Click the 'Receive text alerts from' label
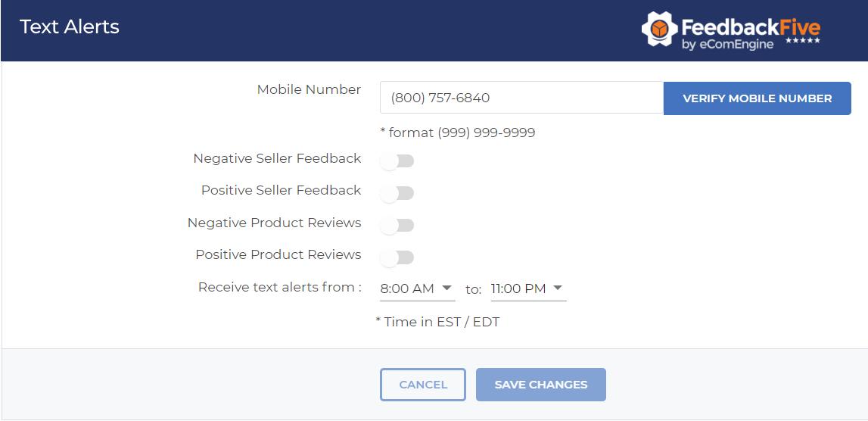 click(279, 287)
